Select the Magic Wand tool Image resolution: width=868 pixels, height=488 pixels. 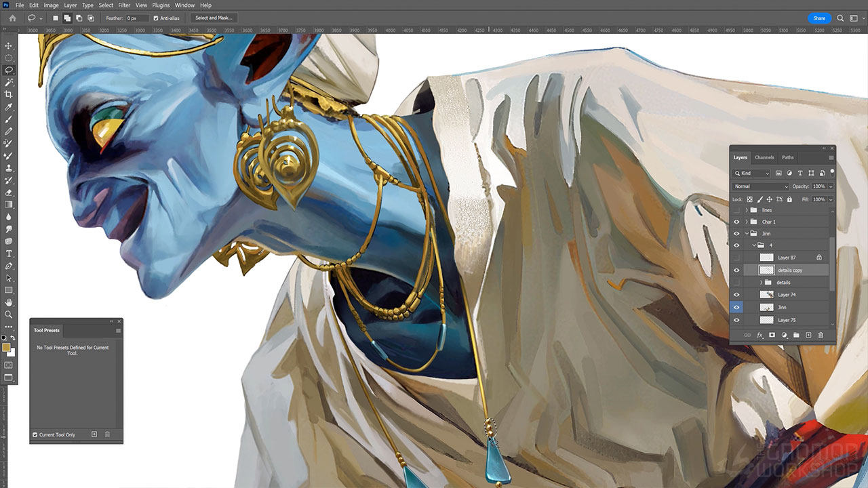[x=9, y=82]
